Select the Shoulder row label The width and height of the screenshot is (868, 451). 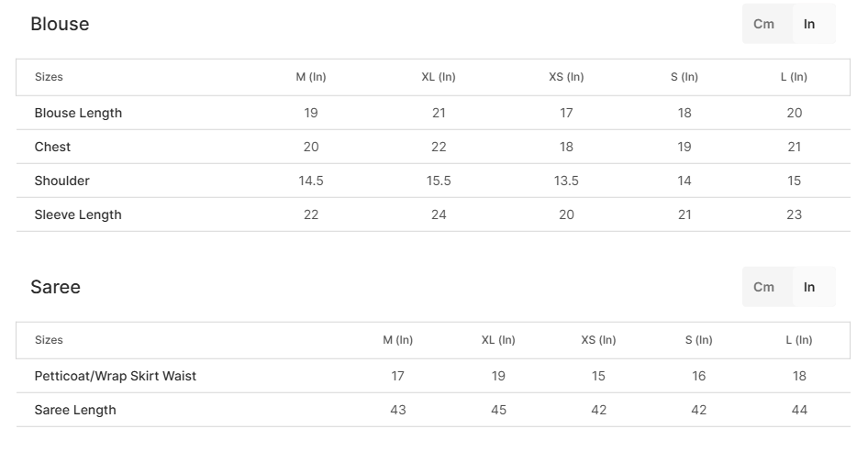(62, 181)
